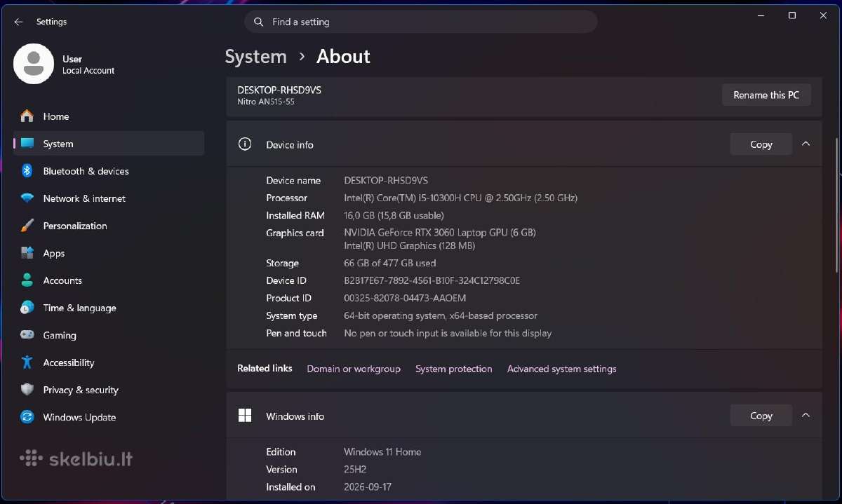Click System in the breadcrumb
The height and width of the screenshot is (504, 842).
tap(255, 57)
